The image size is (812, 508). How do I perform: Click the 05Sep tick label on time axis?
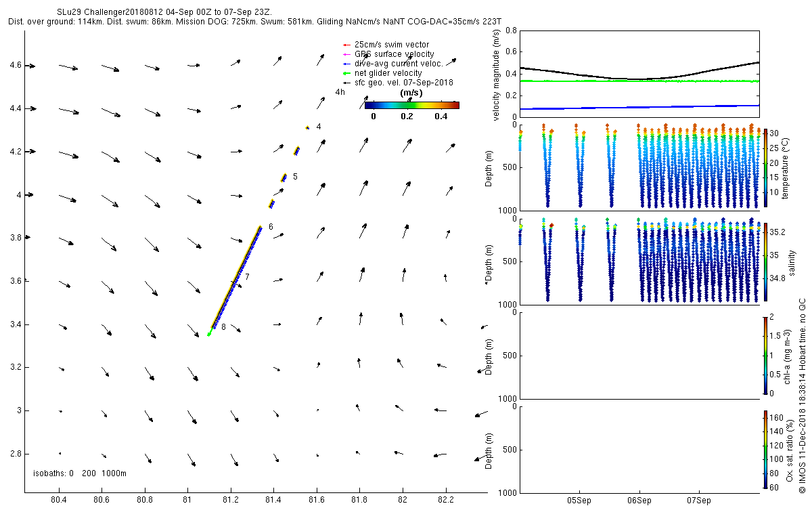pos(580,501)
